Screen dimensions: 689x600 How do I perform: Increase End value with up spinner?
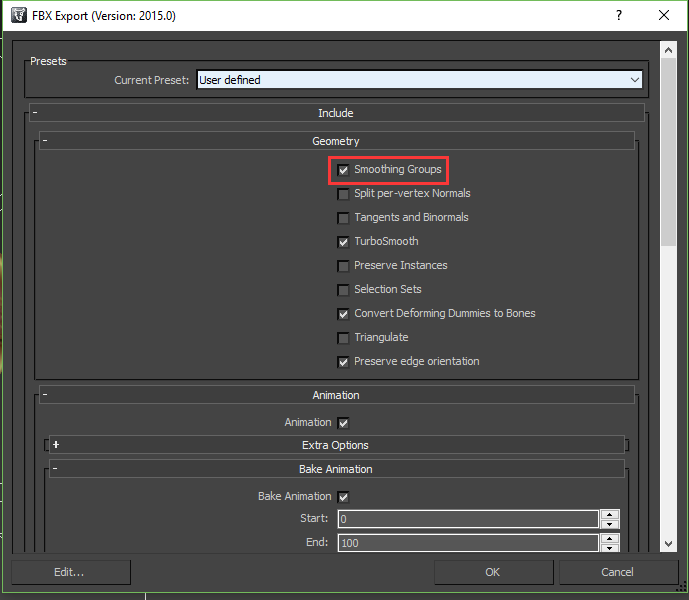pos(609,538)
